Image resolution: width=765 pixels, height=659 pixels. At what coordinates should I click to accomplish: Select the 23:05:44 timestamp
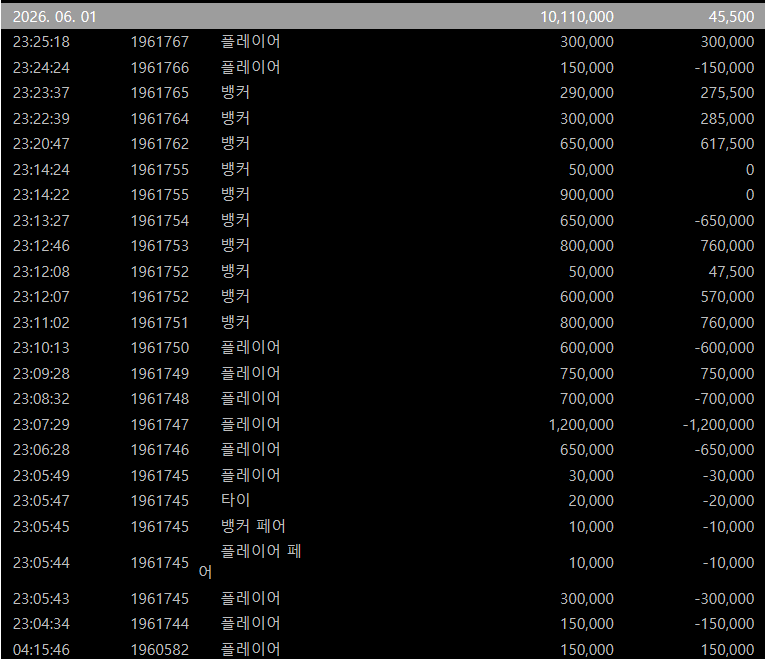(41, 563)
